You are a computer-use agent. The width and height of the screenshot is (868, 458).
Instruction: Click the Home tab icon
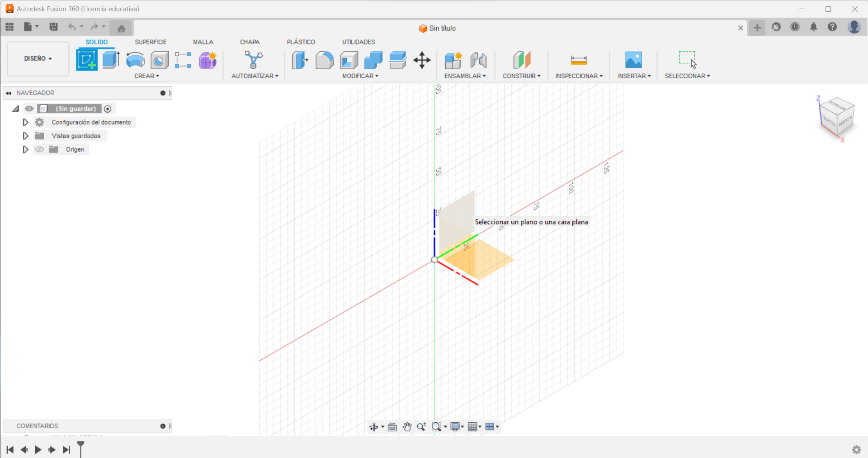pyautogui.click(x=121, y=29)
